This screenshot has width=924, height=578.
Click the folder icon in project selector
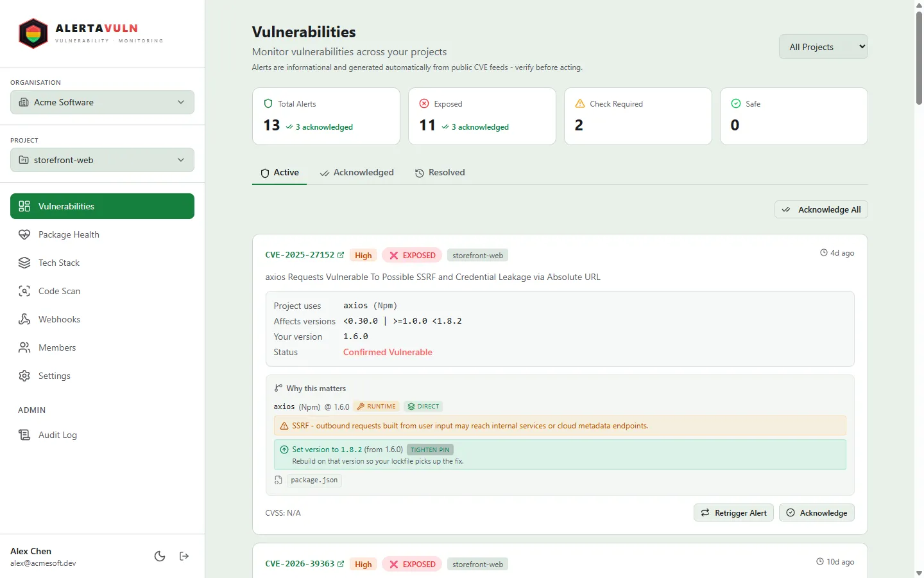[x=24, y=160]
